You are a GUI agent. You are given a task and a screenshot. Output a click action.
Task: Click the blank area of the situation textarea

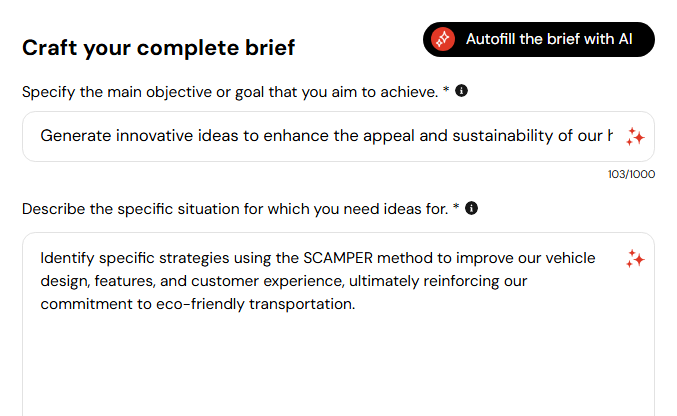[338, 363]
